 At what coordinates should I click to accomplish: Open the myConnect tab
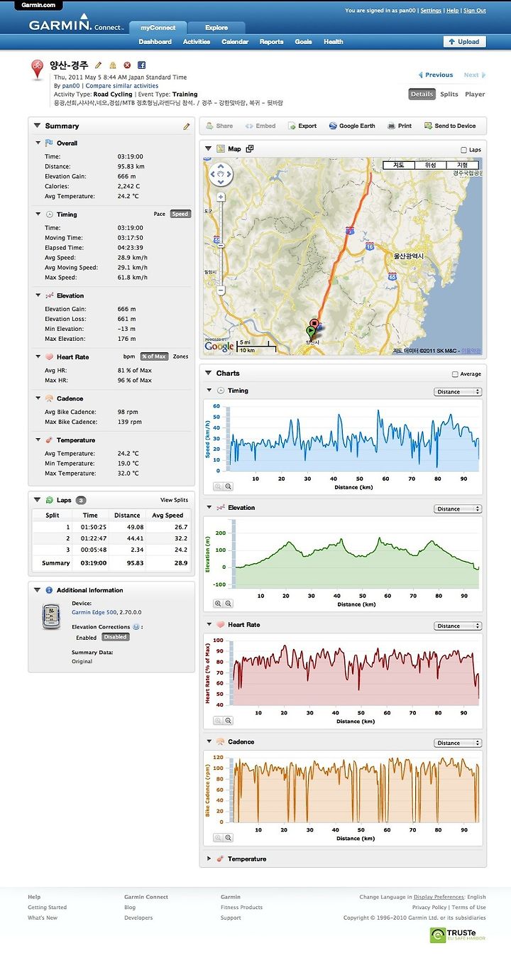158,28
